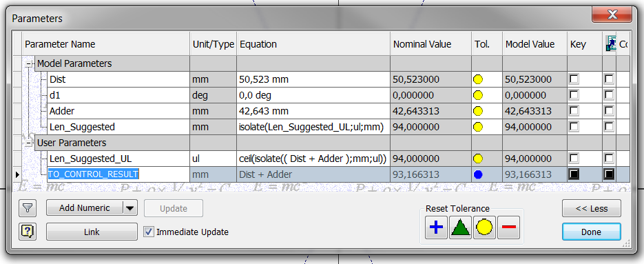644x264 pixels.
Task: Click the Add Numeric button
Action: [x=84, y=208]
